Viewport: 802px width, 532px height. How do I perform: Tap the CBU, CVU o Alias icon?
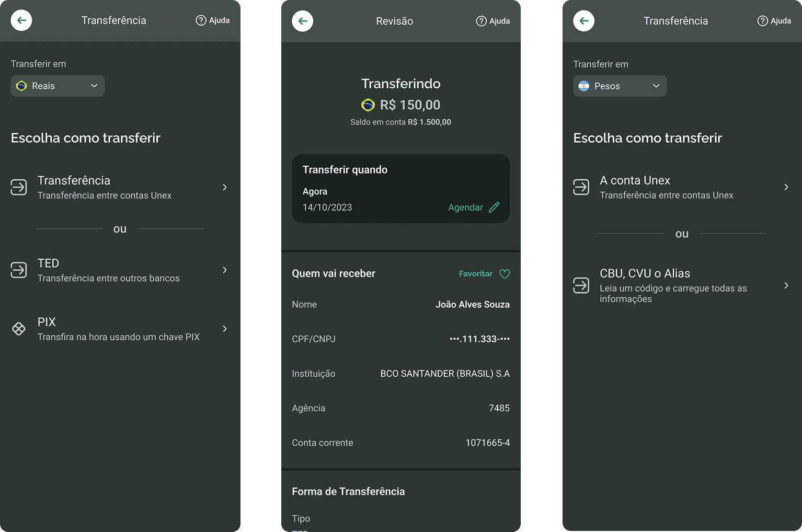pos(581,285)
